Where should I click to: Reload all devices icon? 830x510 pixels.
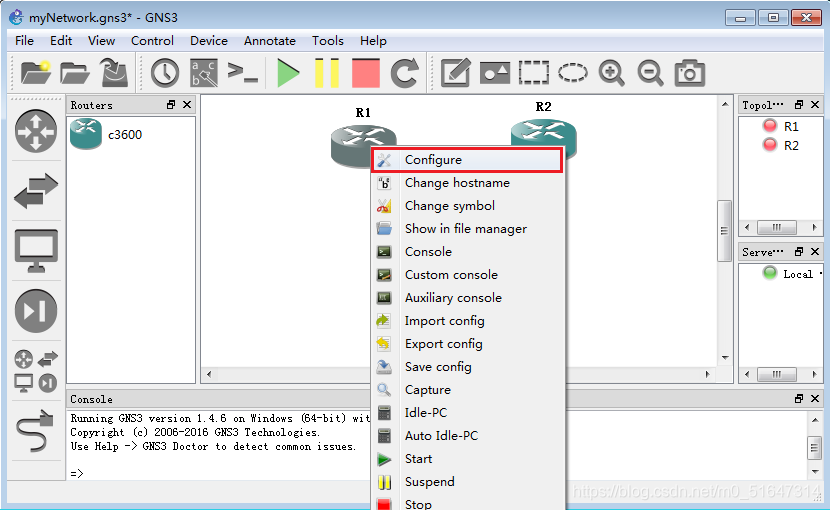click(404, 73)
